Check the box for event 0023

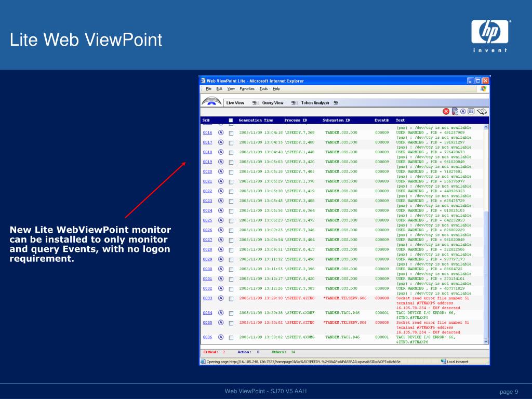pos(231,202)
